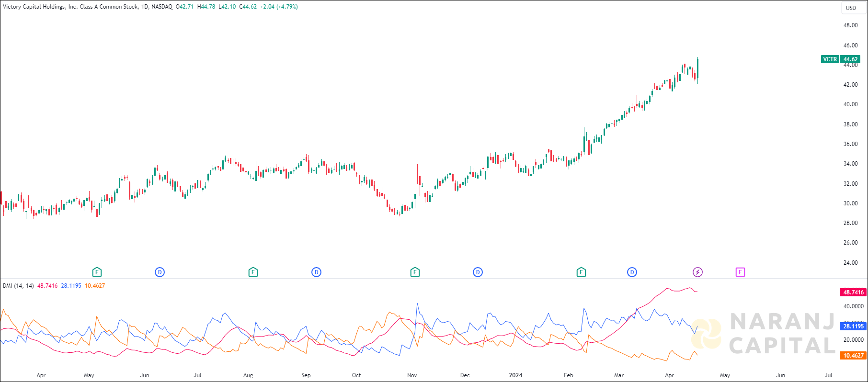
Task: Click the blue dividend D marker in June
Action: tap(160, 272)
